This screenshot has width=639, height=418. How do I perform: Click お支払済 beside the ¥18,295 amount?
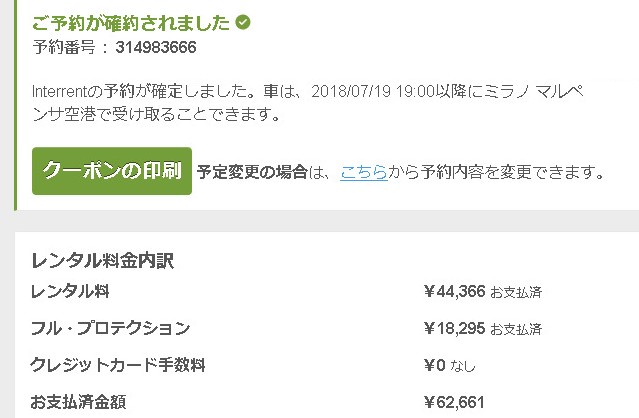pyautogui.click(x=516, y=329)
